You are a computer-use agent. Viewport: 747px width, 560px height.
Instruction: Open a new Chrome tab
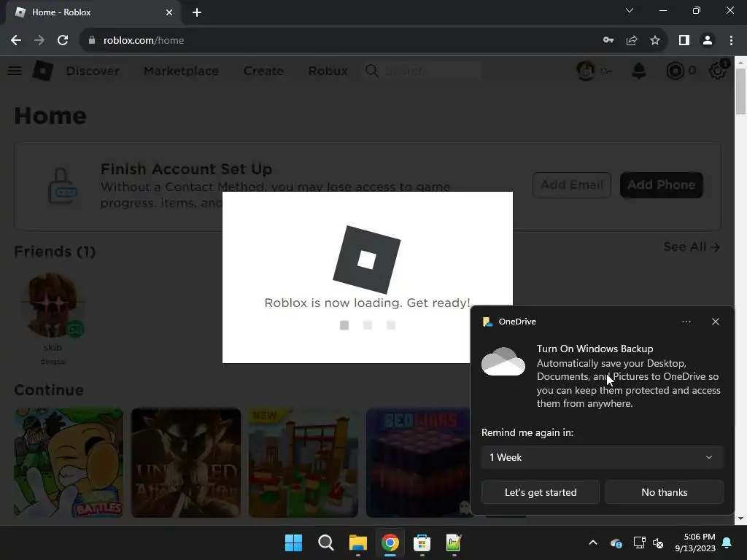[x=197, y=12]
